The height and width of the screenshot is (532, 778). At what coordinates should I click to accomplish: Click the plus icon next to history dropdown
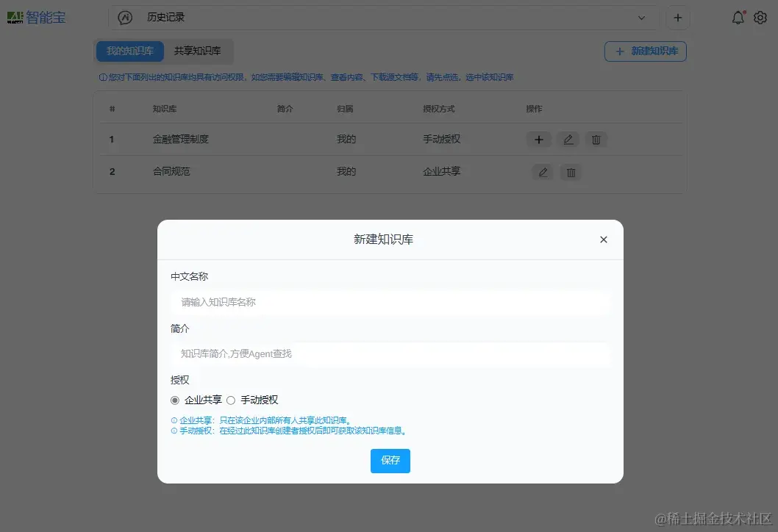pyautogui.click(x=677, y=17)
